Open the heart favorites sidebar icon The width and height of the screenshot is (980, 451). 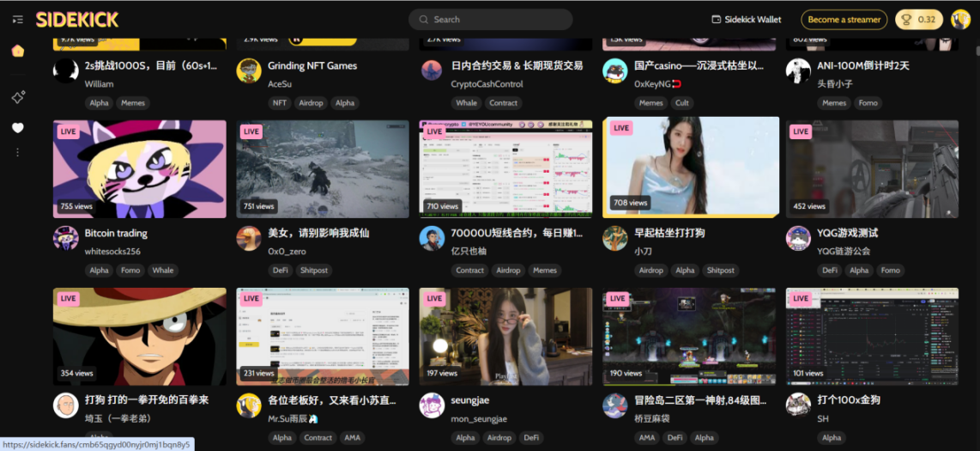pyautogui.click(x=17, y=128)
